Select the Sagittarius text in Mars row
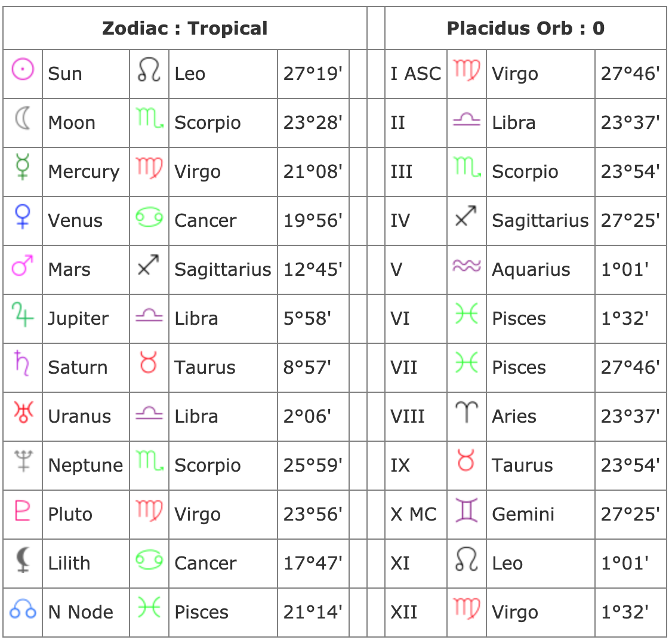This screenshot has height=640, width=672. (x=223, y=270)
